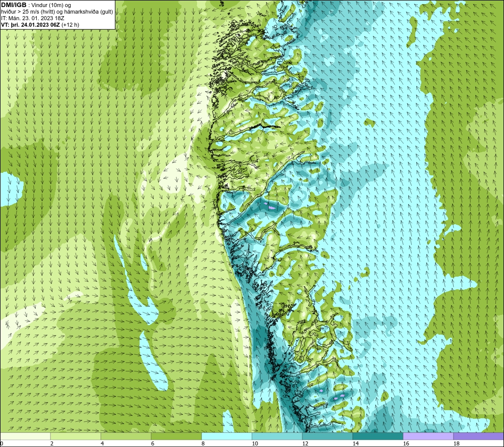The height and width of the screenshot is (447, 504).
Task: Click the 0–2 m/s pale yellow legend swatch
Action: click(x=25, y=436)
